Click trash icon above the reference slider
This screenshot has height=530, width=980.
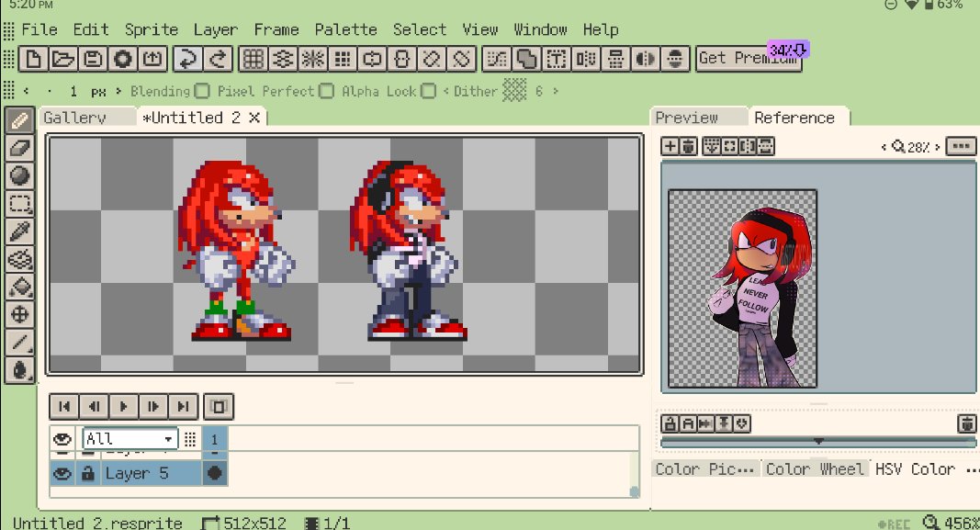tap(966, 423)
